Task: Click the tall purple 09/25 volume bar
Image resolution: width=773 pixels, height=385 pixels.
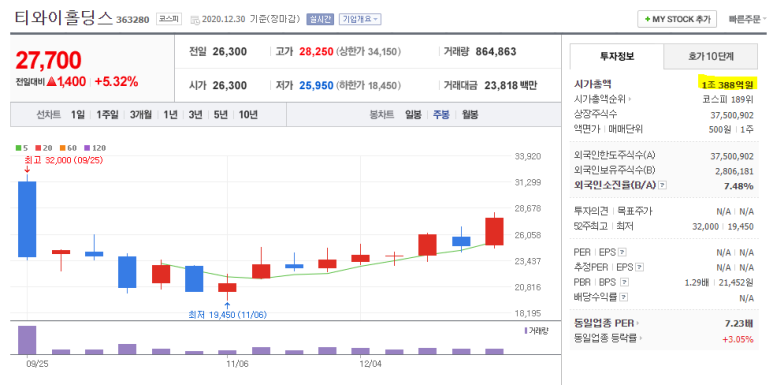Action: (x=27, y=340)
